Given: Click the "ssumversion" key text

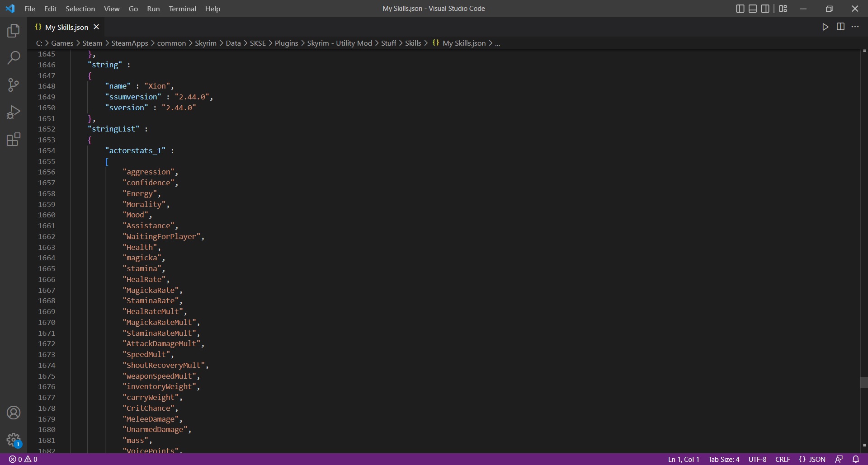Looking at the screenshot, I should (x=133, y=97).
